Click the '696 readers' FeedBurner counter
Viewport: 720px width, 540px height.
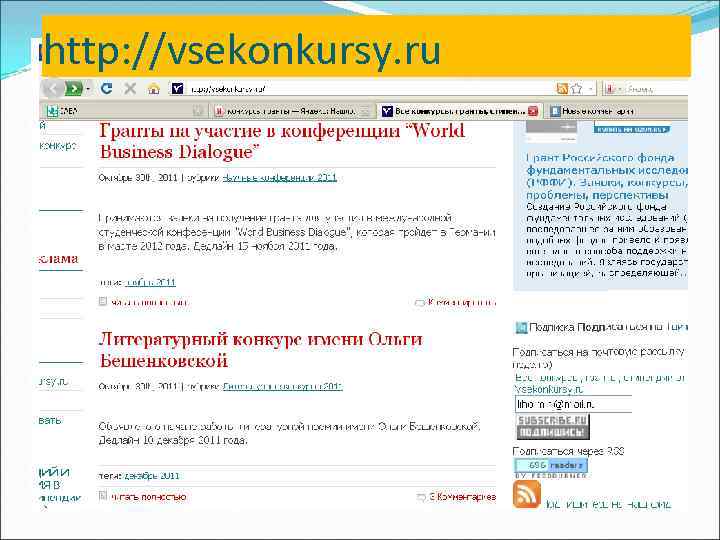point(550,465)
